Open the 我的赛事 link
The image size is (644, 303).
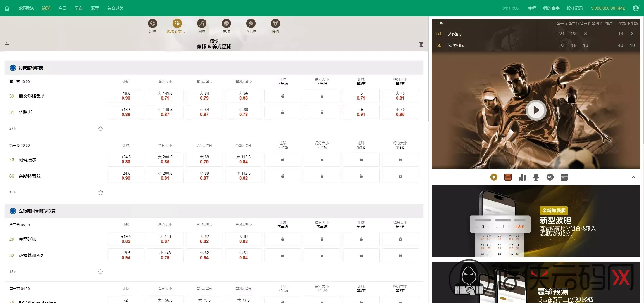click(551, 8)
